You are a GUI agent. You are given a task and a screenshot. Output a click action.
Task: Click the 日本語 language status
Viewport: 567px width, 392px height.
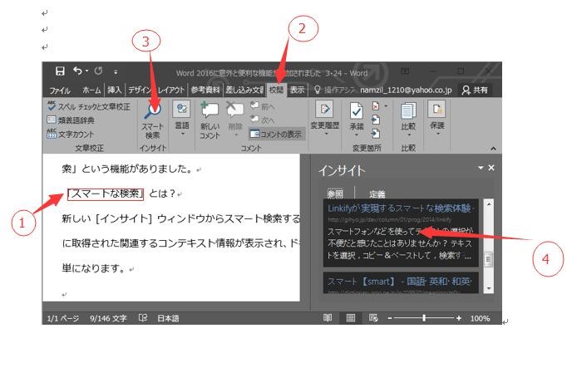pyautogui.click(x=168, y=318)
